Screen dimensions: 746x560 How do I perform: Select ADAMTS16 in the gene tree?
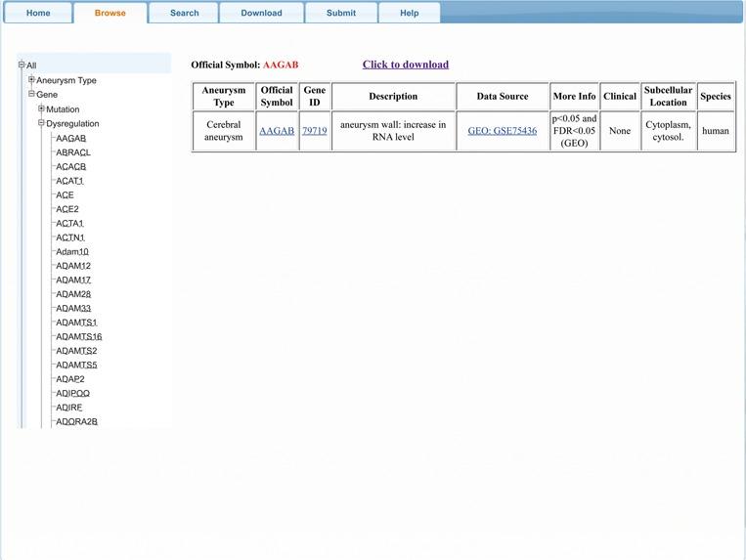78,336
